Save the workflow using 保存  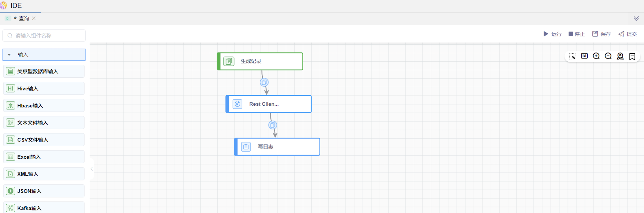601,34
